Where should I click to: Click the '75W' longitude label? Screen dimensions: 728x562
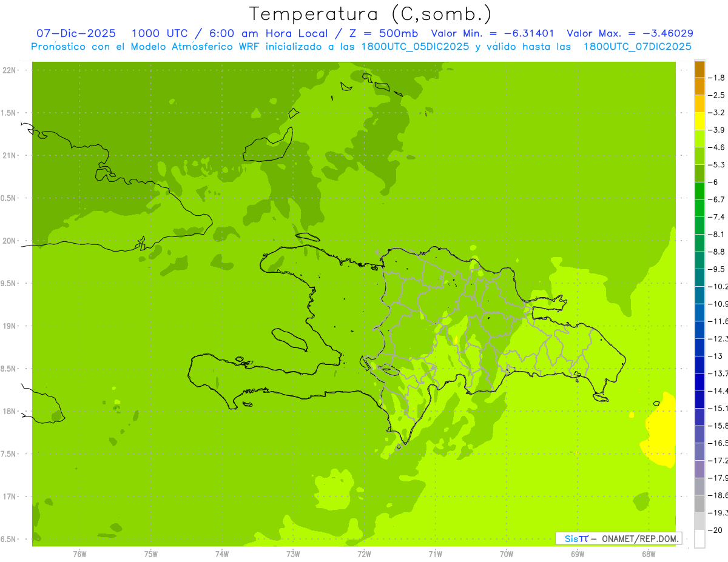coord(150,554)
